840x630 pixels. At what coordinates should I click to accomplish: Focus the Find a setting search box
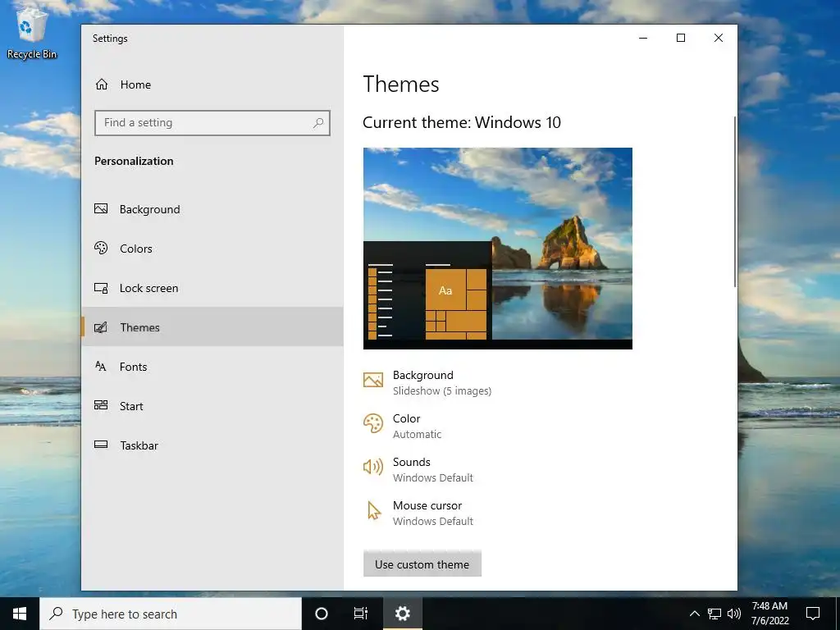(212, 123)
